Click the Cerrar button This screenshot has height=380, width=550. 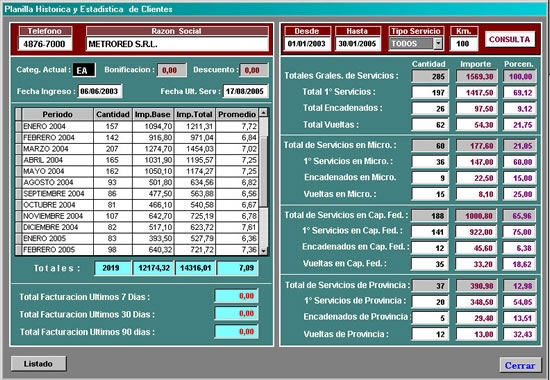(520, 365)
